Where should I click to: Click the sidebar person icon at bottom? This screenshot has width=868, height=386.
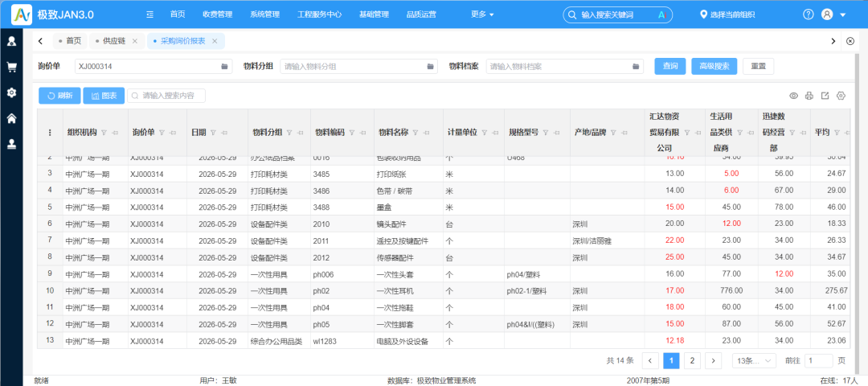click(x=11, y=144)
